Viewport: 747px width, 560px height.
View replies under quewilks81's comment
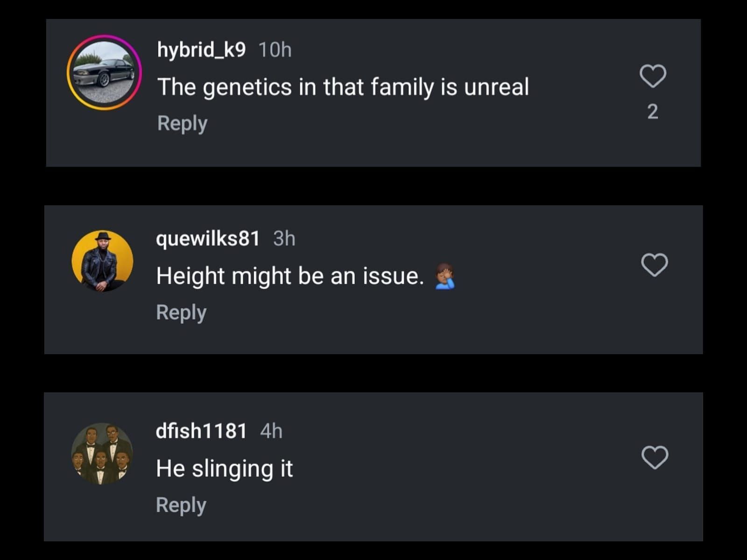pos(182,312)
